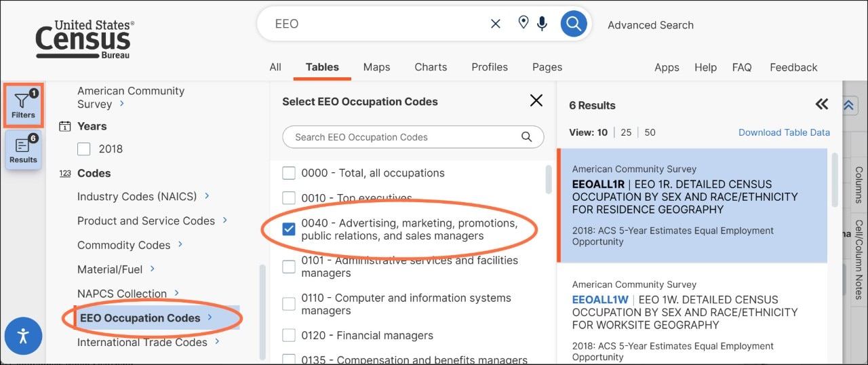Switch to the Tables tab
This screenshot has width=868, height=365.
click(322, 67)
